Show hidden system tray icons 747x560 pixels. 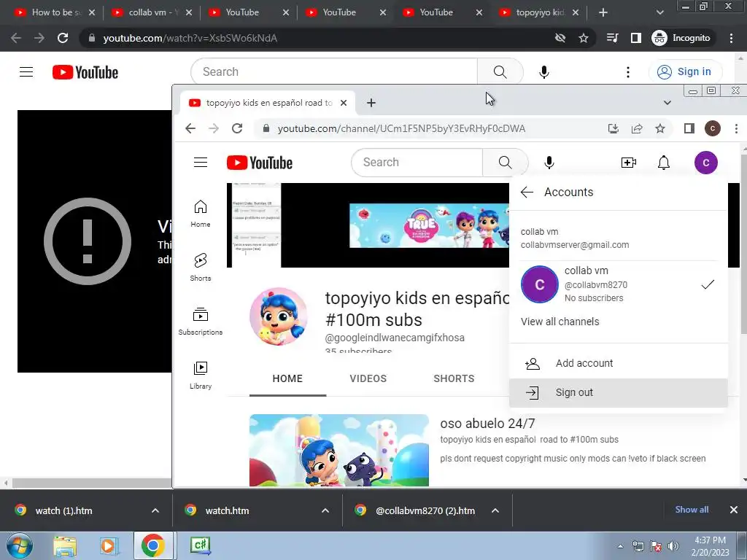coord(620,546)
